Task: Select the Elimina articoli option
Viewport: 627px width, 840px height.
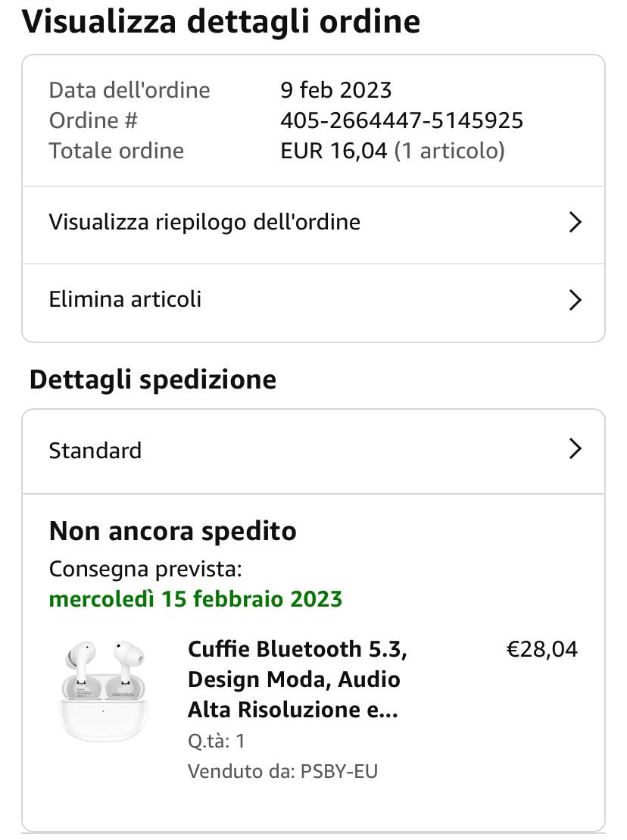Action: (125, 299)
